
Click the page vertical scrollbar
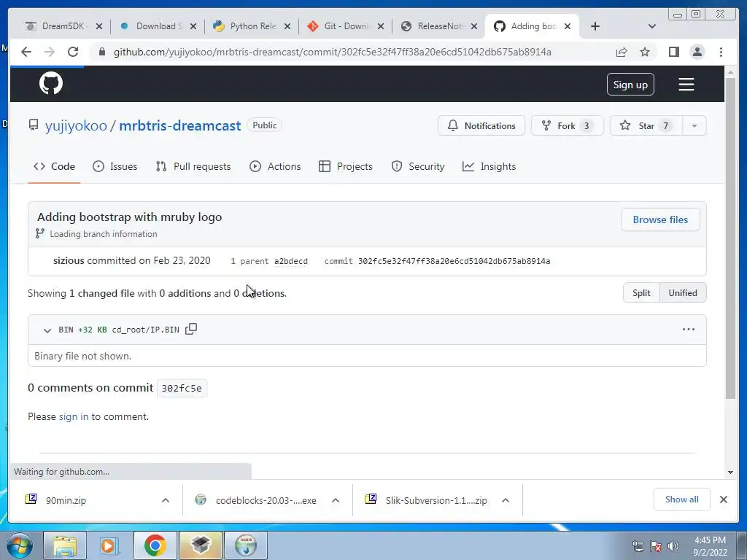[x=730, y=238]
